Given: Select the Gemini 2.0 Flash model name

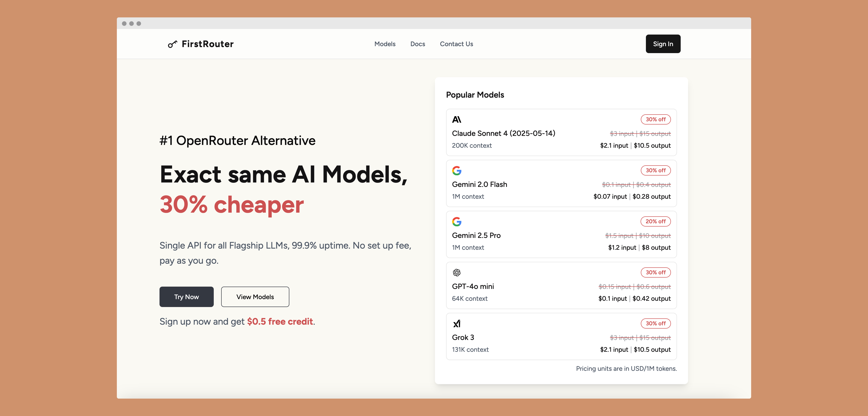Looking at the screenshot, I should pyautogui.click(x=479, y=184).
